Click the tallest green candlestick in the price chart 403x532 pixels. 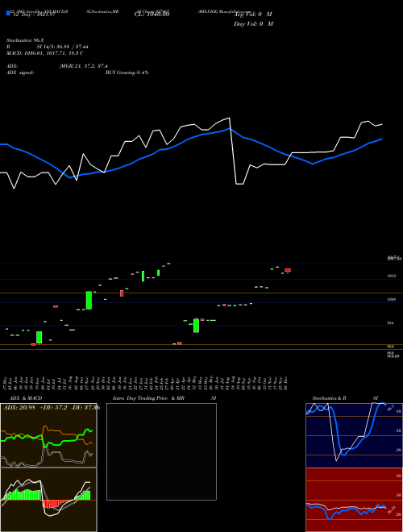click(89, 301)
